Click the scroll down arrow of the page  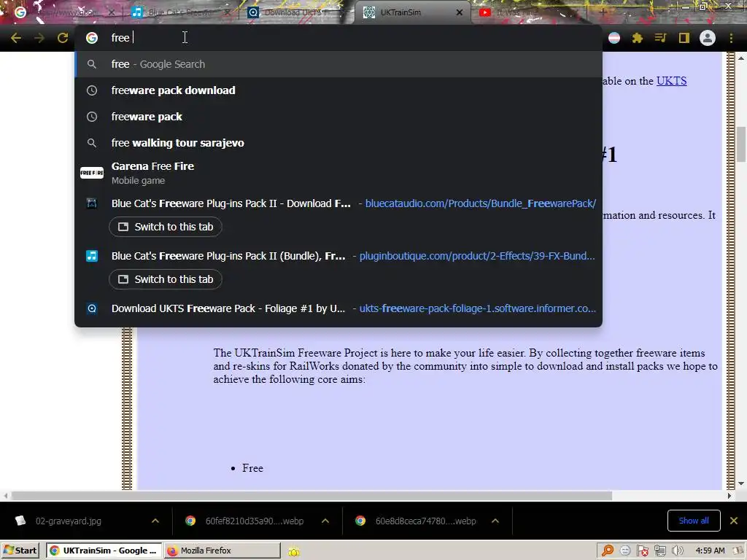click(x=741, y=484)
